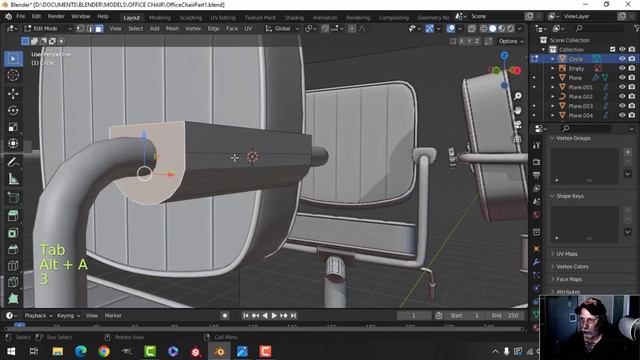Viewport: 640px width, 360px height.
Task: Select the Rotate tool
Action: (13, 111)
